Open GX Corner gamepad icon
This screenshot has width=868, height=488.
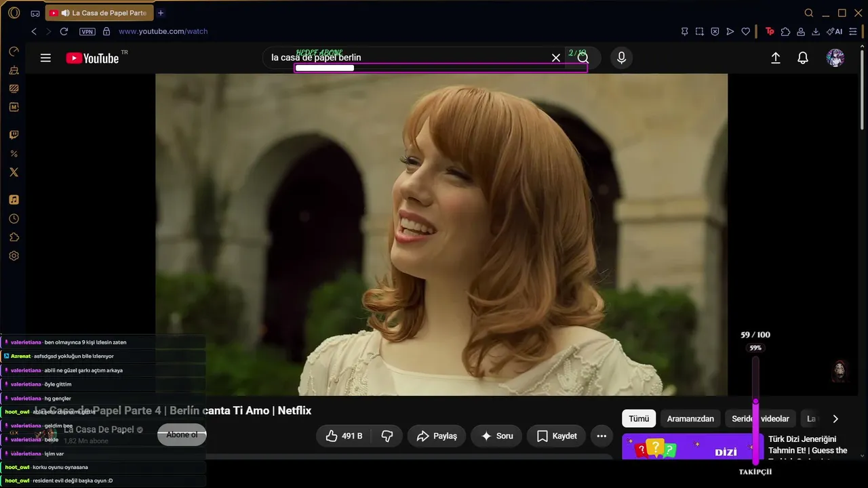coord(35,13)
